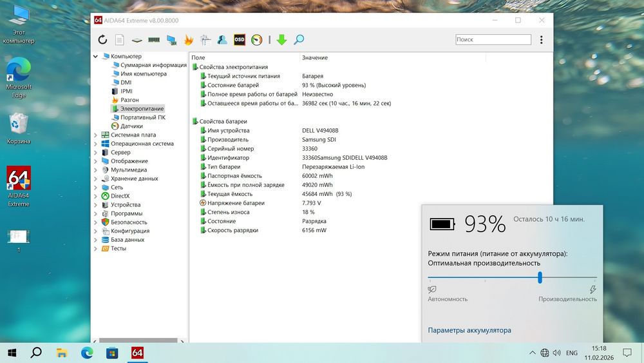Viewport: 644px width, 363px height.
Task: Open File Explorer from taskbar
Action: pos(62,353)
